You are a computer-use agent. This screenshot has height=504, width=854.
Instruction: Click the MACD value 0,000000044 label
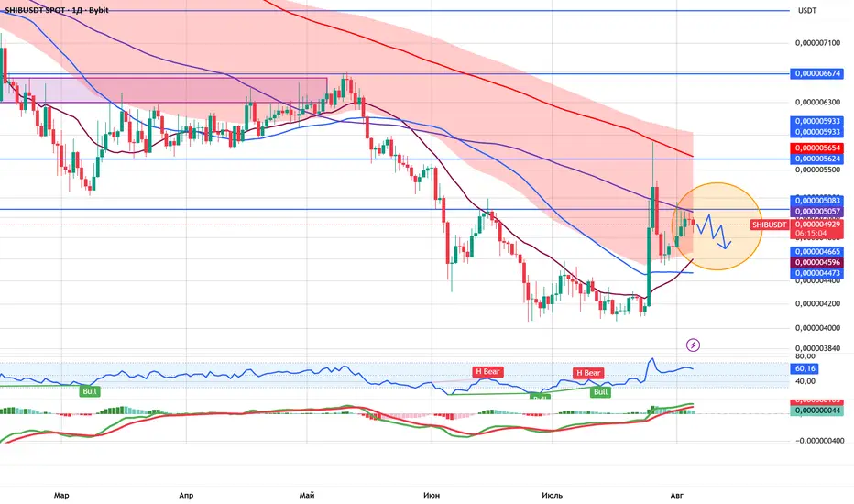(x=816, y=411)
